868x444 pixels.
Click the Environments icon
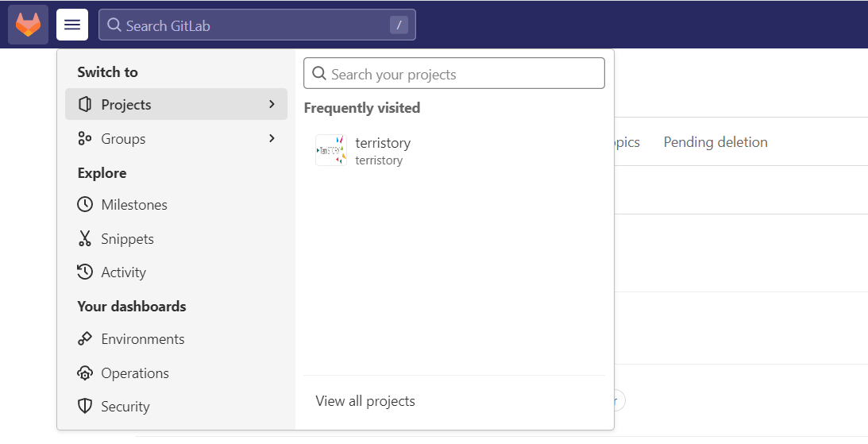point(85,339)
